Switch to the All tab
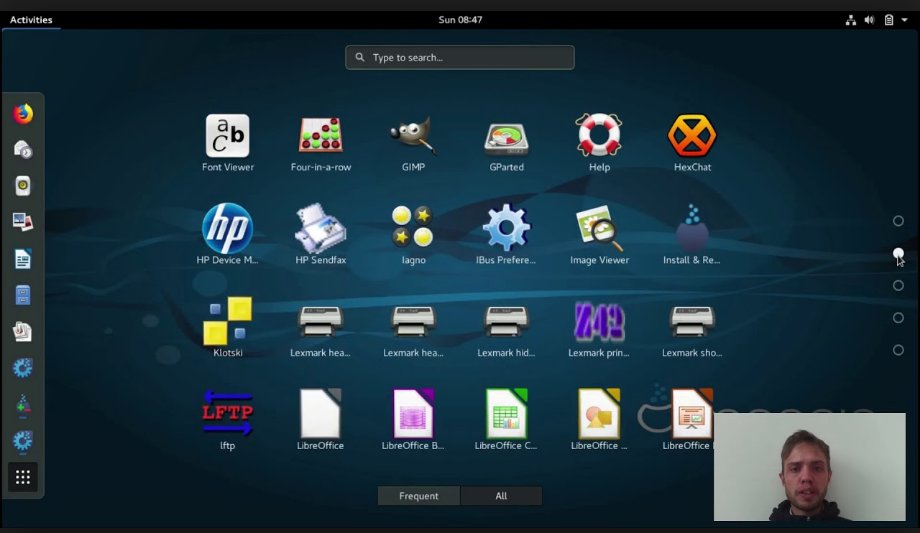The image size is (920, 533). coord(501,495)
